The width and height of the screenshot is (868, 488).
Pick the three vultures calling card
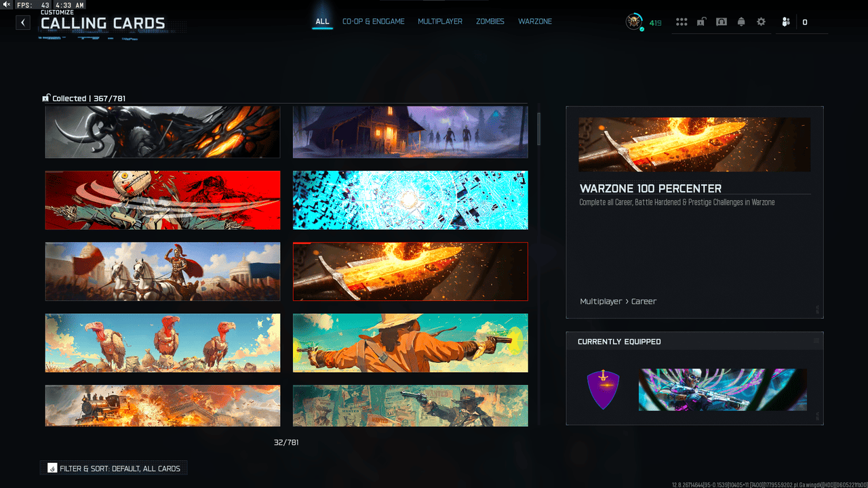tap(163, 343)
